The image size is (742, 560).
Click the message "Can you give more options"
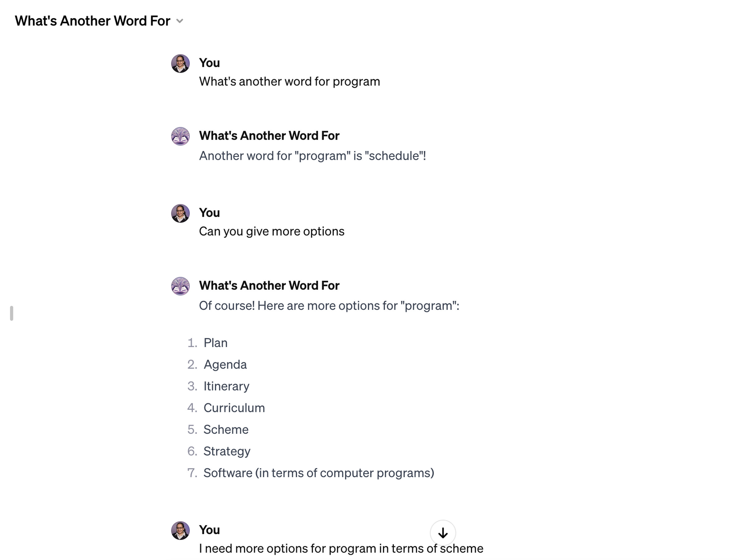coord(271,232)
